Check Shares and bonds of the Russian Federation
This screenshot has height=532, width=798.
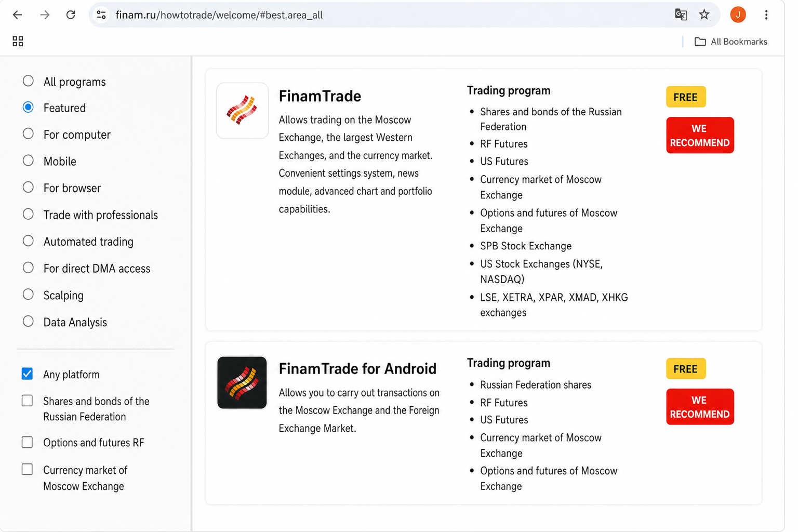27,401
